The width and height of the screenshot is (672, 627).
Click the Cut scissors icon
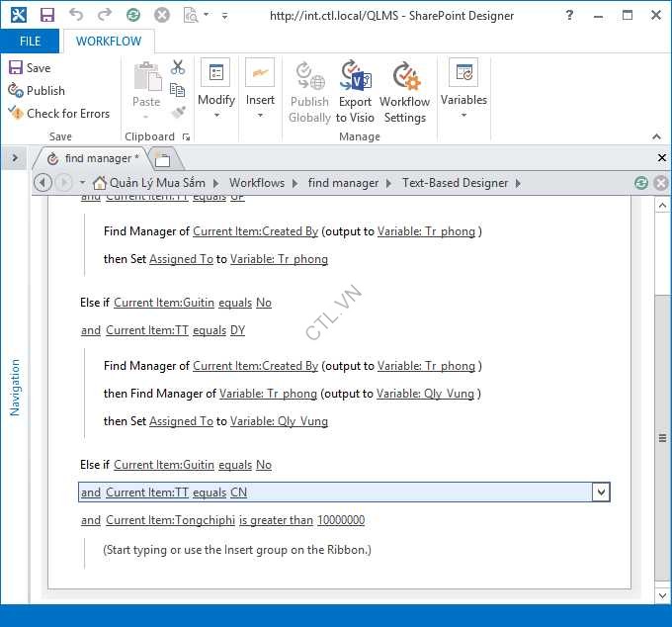click(x=178, y=67)
